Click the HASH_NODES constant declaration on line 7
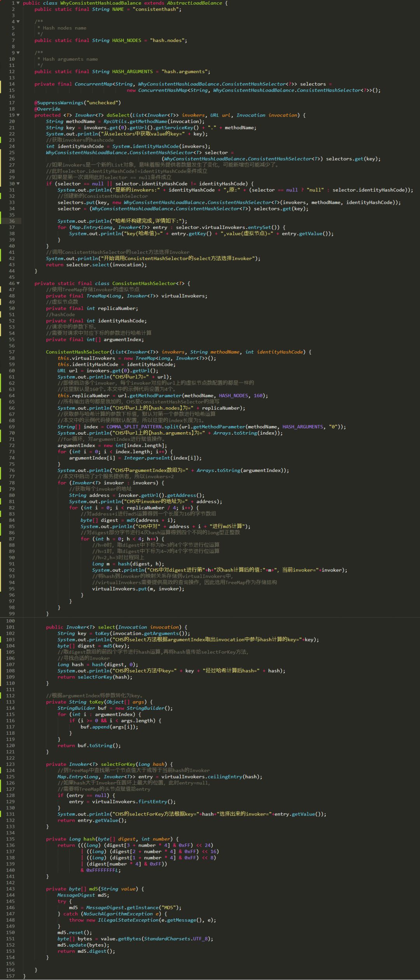This screenshot has height=980, width=420. click(x=127, y=40)
